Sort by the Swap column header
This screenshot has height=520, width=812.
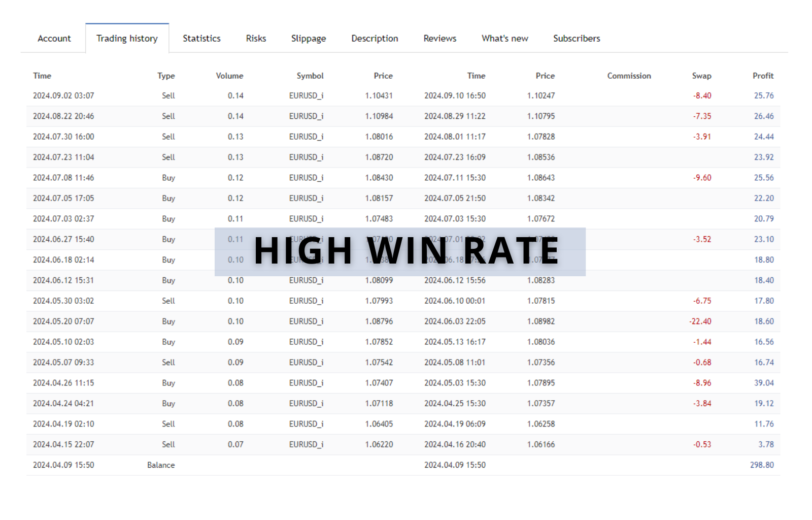pyautogui.click(x=702, y=76)
